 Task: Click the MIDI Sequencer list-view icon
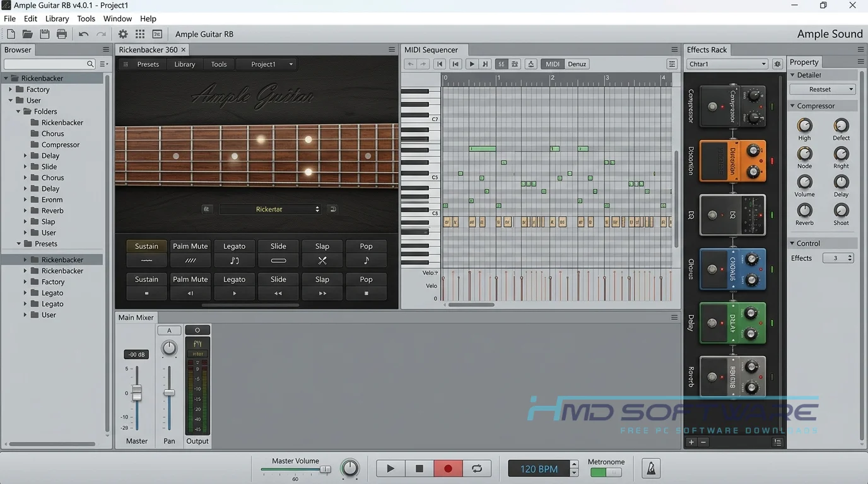672,64
